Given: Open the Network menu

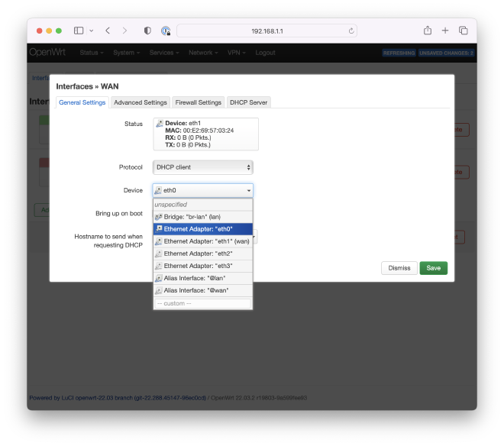Looking at the screenshot, I should click(x=203, y=53).
